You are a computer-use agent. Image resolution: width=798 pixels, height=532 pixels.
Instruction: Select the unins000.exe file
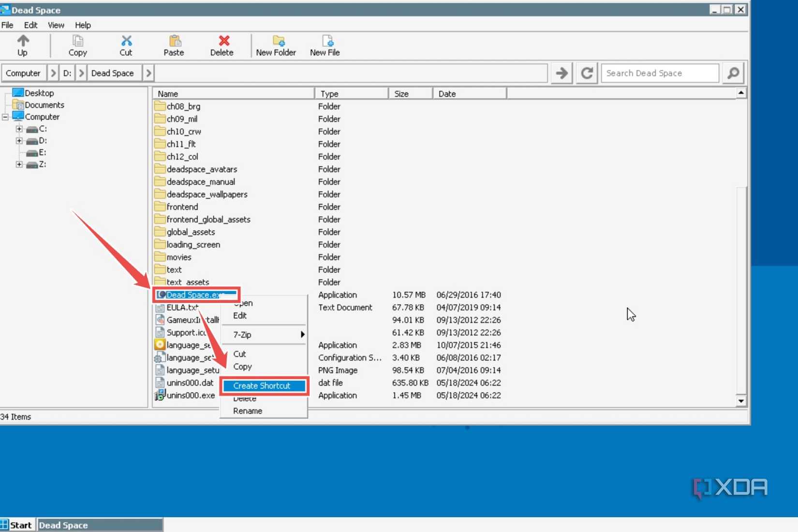click(x=185, y=396)
